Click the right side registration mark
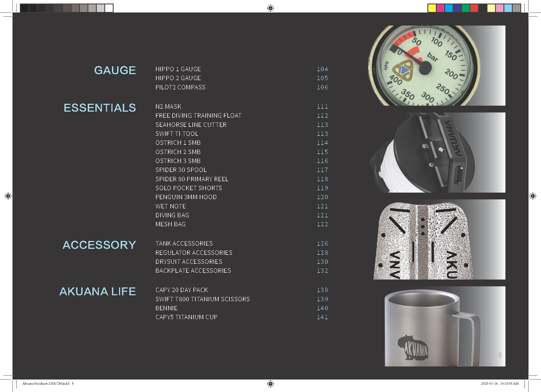 tap(533, 196)
